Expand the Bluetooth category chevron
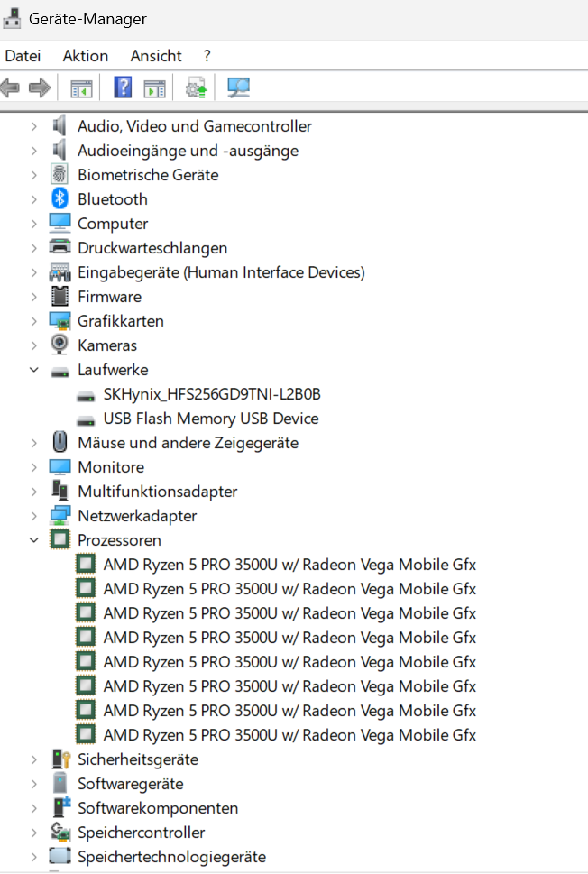Screen dimensions: 588x874 (x=34, y=199)
